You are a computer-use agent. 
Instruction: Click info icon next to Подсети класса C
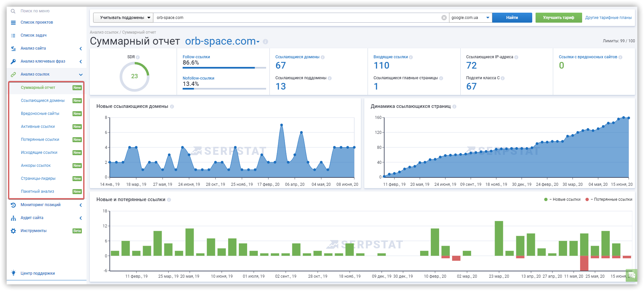click(x=503, y=78)
